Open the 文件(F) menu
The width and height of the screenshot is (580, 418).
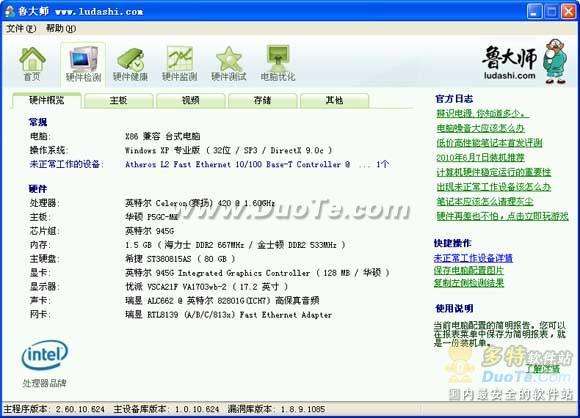(x=21, y=28)
